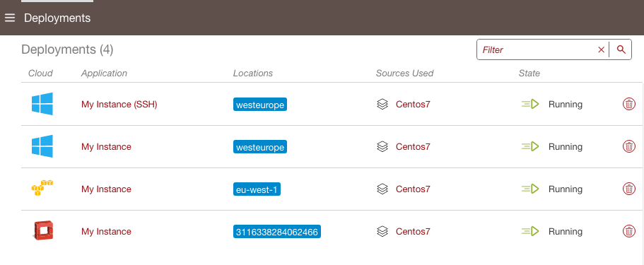Click the AWS cloud icon for eu-west-1 row
The image size is (644, 265).
[42, 188]
